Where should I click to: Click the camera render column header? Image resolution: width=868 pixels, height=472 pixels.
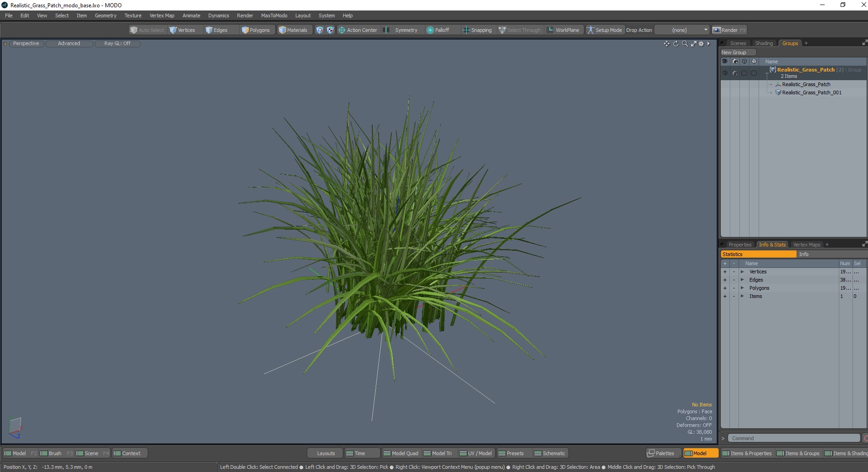click(735, 61)
